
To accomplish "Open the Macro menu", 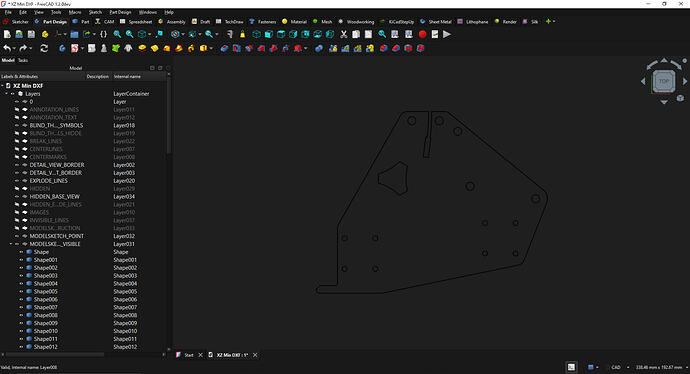I will coord(75,12).
